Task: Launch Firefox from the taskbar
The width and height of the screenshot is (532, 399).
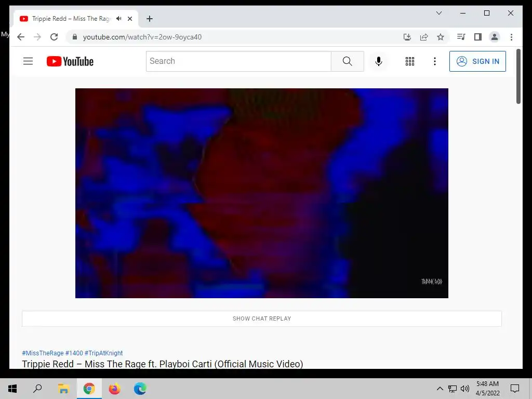Action: [114, 389]
